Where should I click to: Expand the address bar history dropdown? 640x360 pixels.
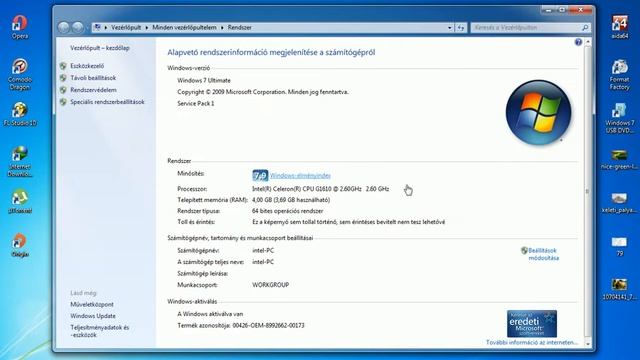[449, 27]
